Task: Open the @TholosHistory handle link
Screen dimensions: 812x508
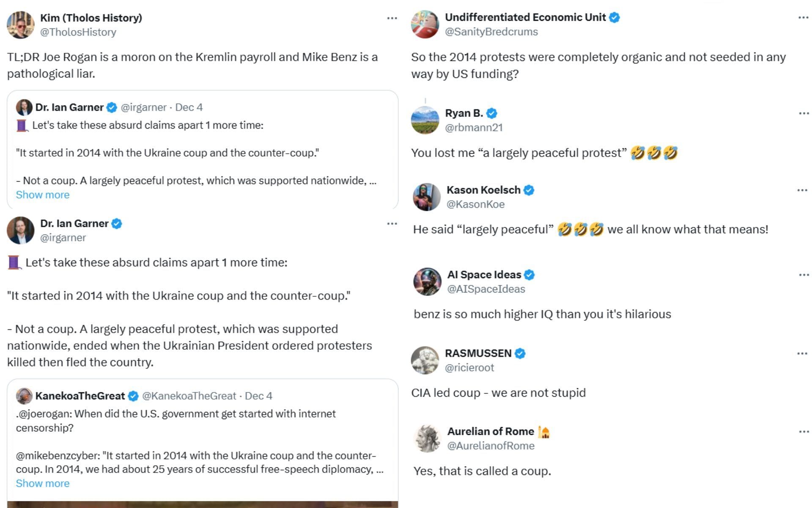Action: (x=78, y=32)
